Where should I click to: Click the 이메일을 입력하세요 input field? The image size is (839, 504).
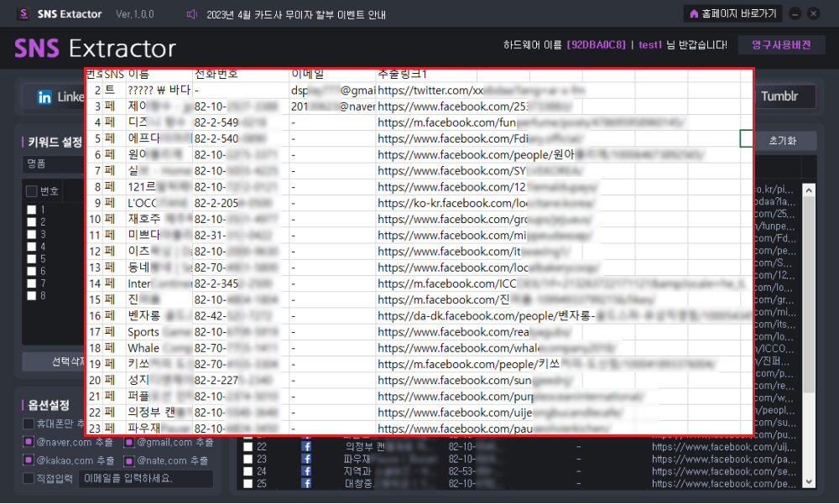tap(145, 478)
